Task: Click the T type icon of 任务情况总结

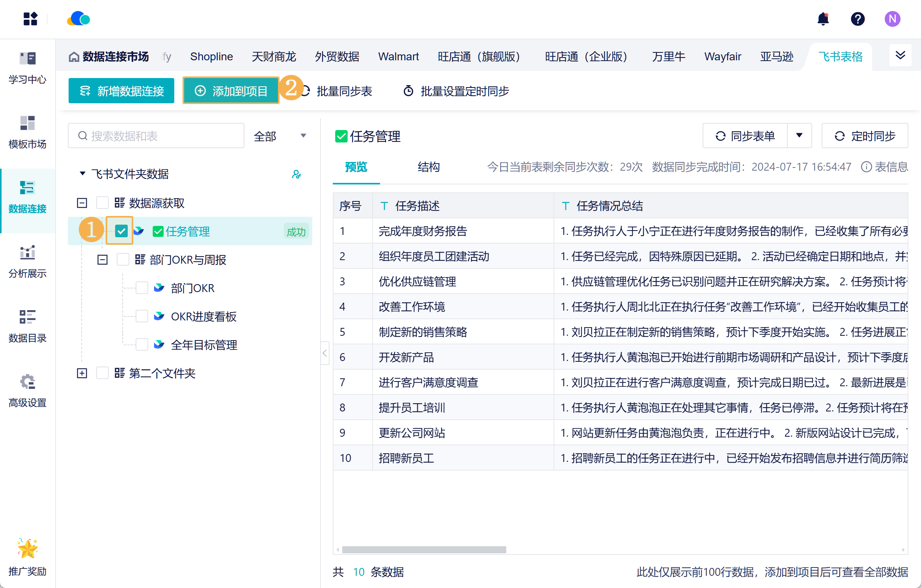Action: 565,206
